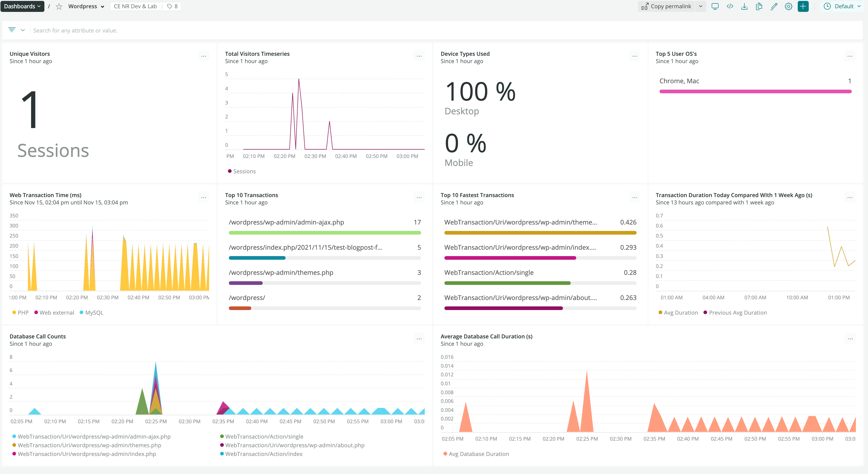Open the Dashboards menu
This screenshot has width=868, height=474.
pyautogui.click(x=22, y=6)
